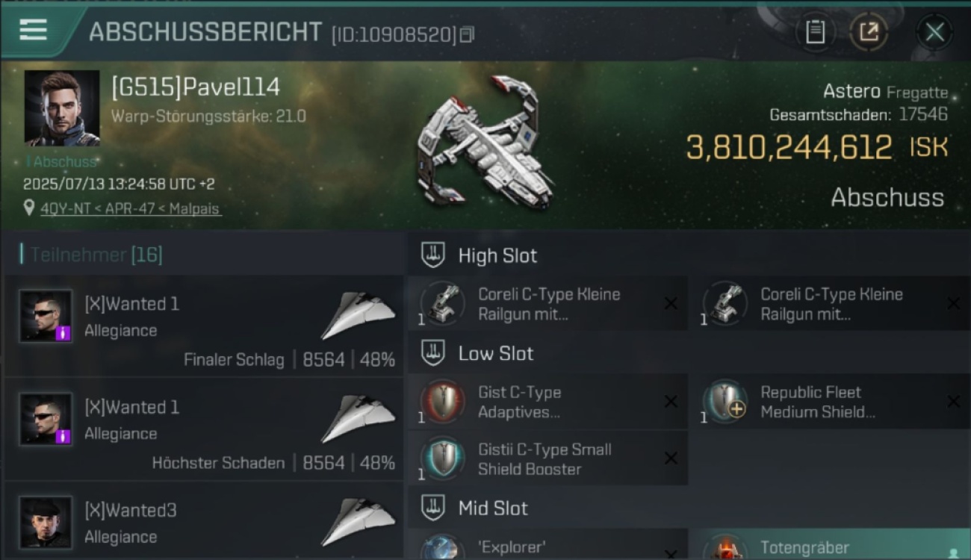Open the 4QY-NT location link
The height and width of the screenshot is (560, 971).
tap(131, 209)
